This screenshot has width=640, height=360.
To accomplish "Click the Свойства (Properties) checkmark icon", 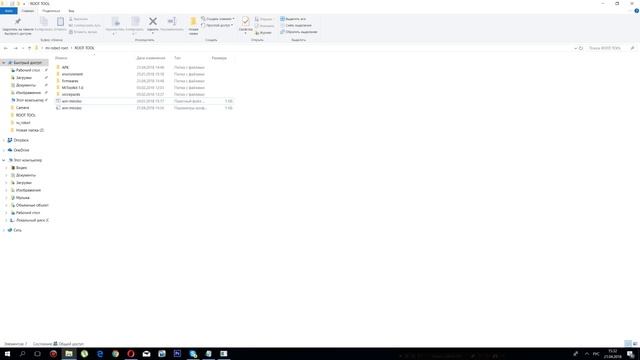I will point(245,21).
